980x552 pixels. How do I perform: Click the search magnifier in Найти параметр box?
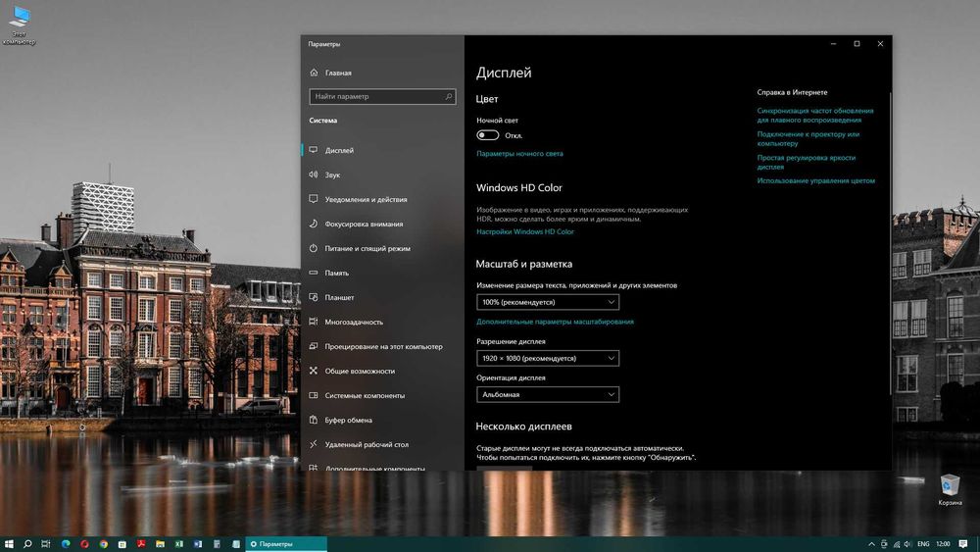[x=448, y=96]
